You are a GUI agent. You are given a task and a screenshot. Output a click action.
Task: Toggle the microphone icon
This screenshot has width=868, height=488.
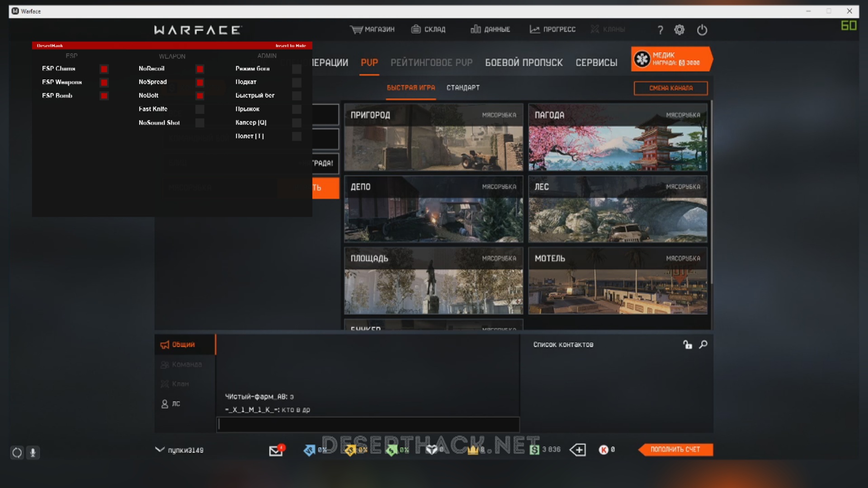33,452
